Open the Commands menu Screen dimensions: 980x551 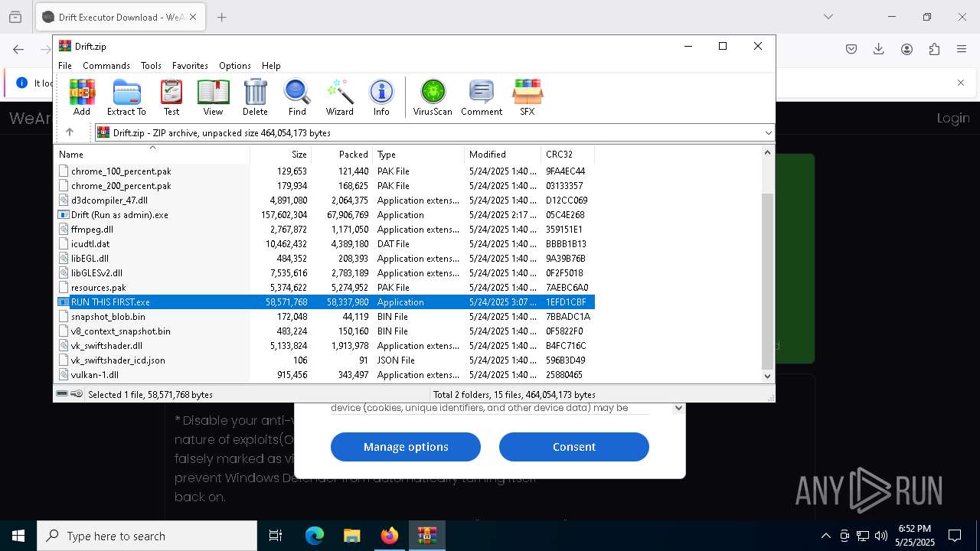[106, 66]
